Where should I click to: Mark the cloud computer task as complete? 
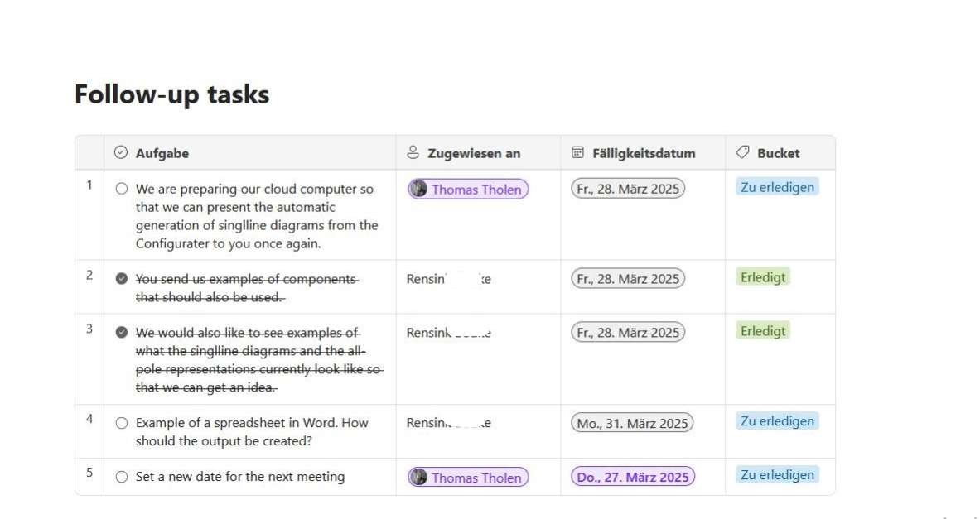(121, 189)
